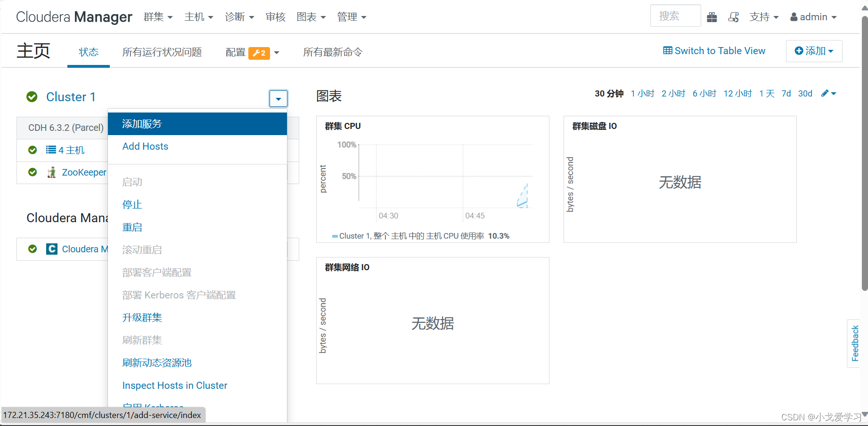Image resolution: width=868 pixels, height=426 pixels.
Task: Click Switch to Table View link
Action: [714, 51]
